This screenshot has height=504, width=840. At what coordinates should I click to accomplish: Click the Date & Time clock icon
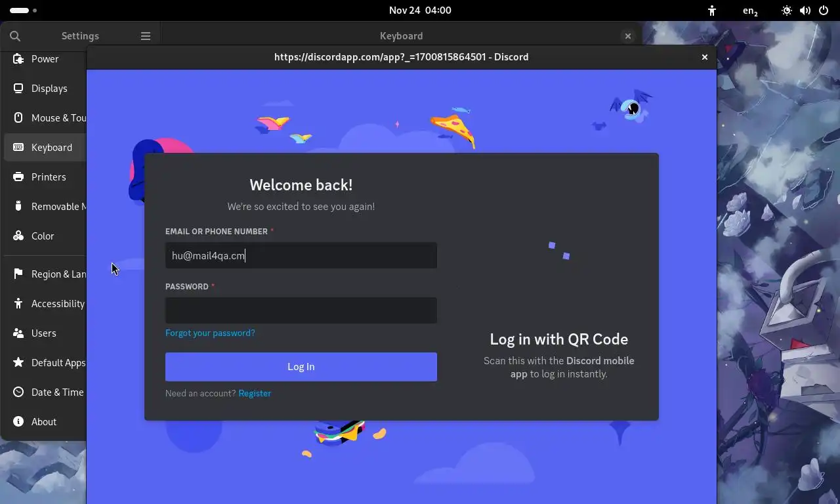(18, 392)
